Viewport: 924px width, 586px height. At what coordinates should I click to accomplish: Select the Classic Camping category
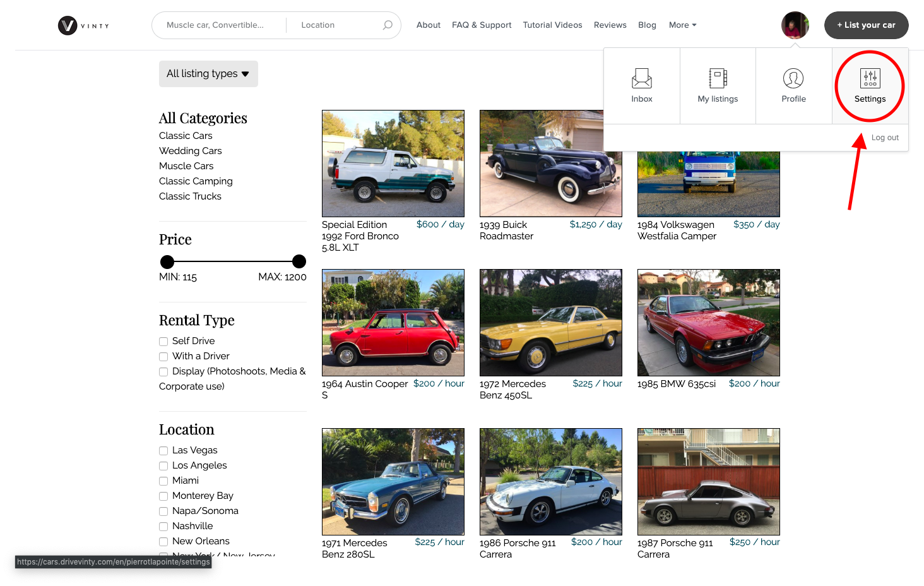click(x=196, y=181)
